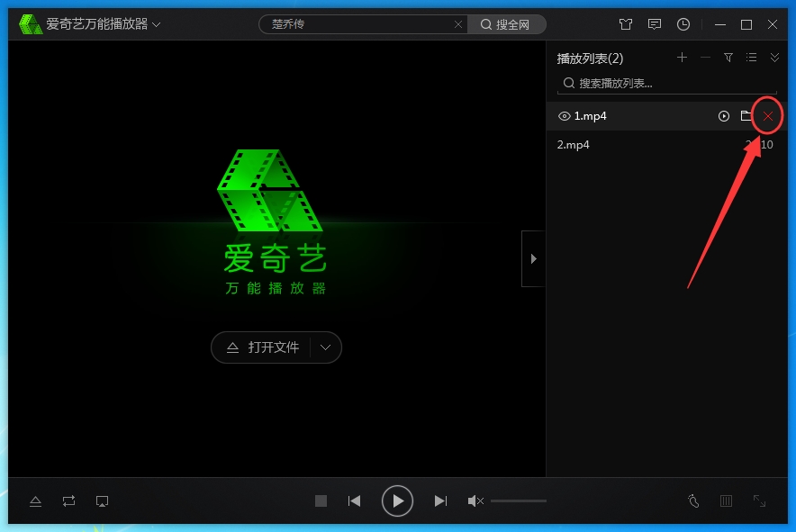Delete 1.mp4 with the red X
The height and width of the screenshot is (532, 796).
(x=767, y=116)
